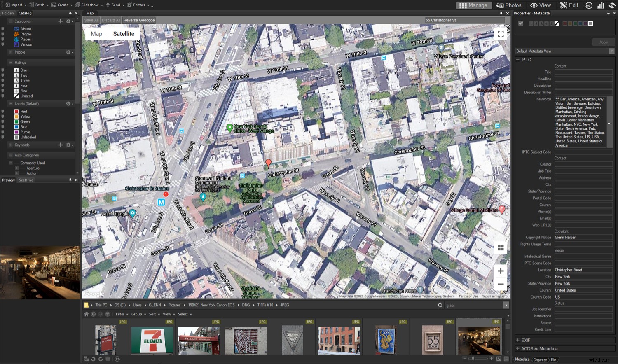This screenshot has width=618, height=364.
Task: Rotate the selected image clockwise
Action: (101, 359)
